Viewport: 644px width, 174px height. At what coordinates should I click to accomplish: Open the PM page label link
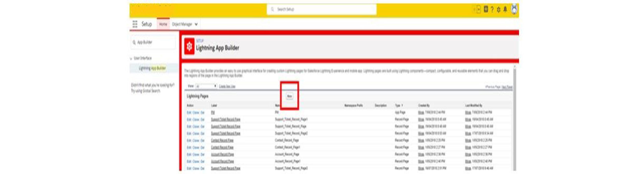[x=213, y=112]
